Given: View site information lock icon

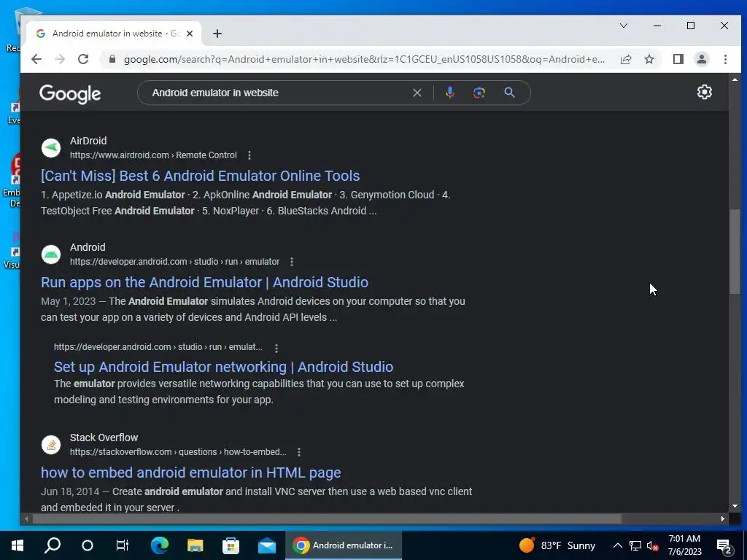Looking at the screenshot, I should (112, 59).
